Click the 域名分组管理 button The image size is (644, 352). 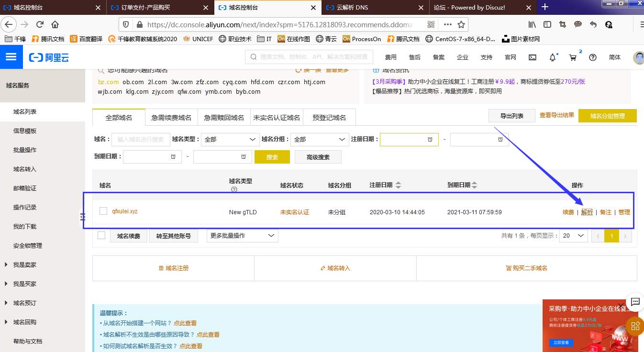[x=608, y=116]
